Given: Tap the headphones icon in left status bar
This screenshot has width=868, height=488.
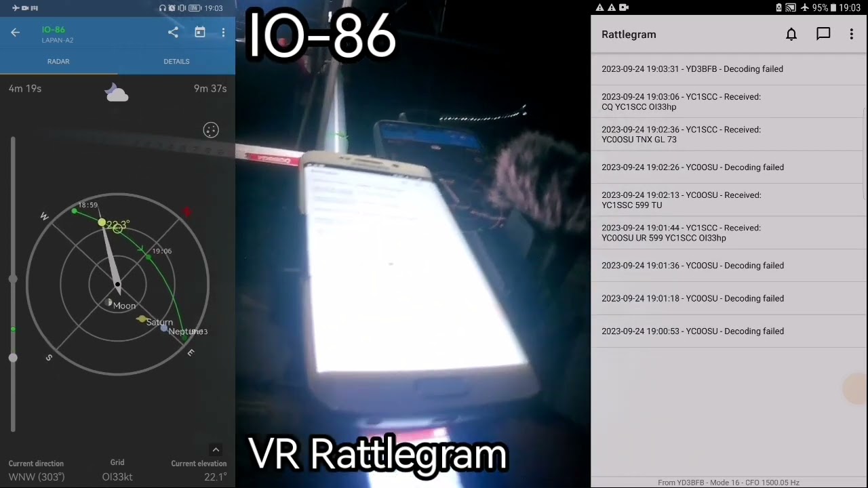Looking at the screenshot, I should pos(162,8).
